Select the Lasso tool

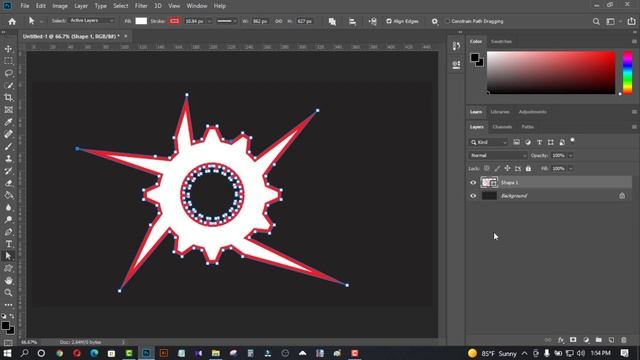(8, 73)
